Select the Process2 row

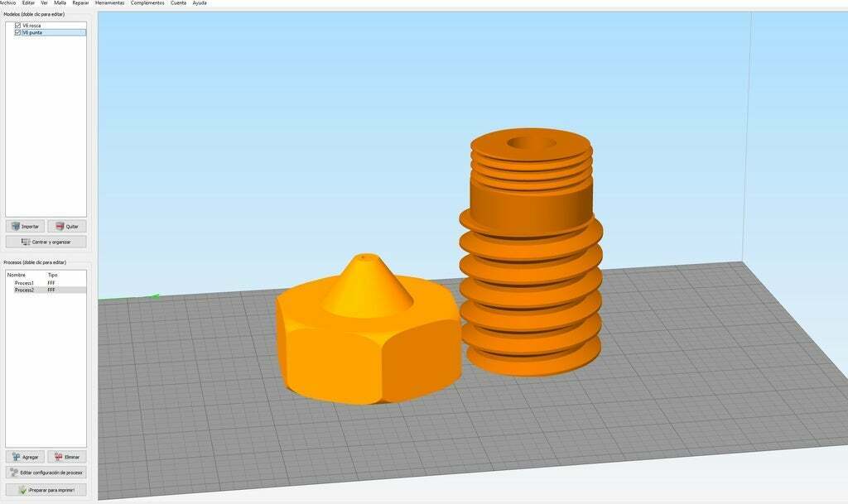[46, 290]
